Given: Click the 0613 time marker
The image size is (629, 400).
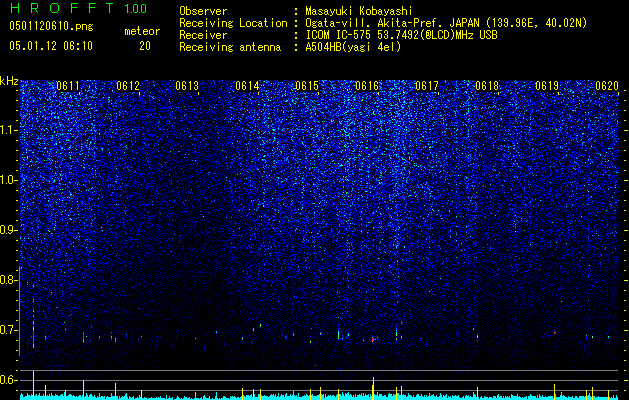Looking at the screenshot, I should 187,86.
